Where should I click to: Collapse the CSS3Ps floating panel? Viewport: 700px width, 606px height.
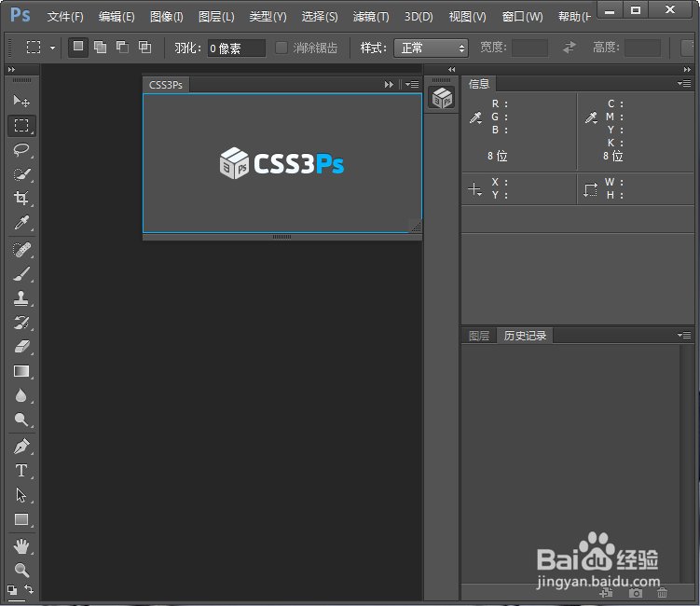tap(389, 85)
